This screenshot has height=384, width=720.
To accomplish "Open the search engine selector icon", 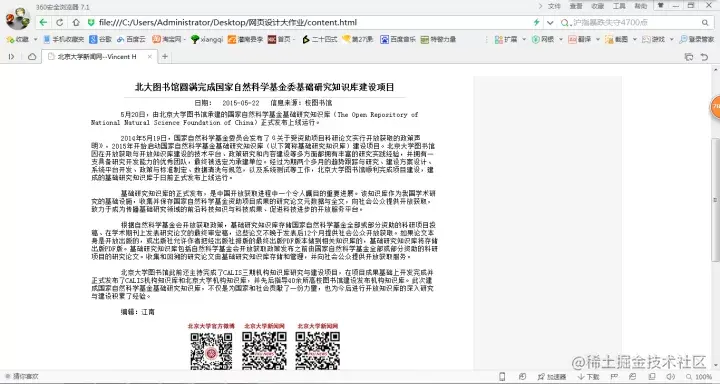I will click(x=565, y=22).
